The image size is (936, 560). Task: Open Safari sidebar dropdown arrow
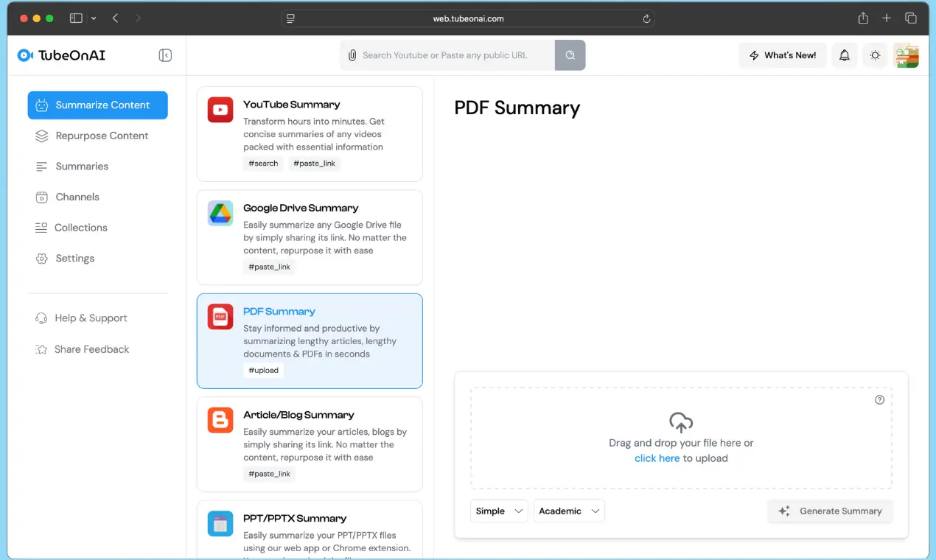tap(94, 18)
